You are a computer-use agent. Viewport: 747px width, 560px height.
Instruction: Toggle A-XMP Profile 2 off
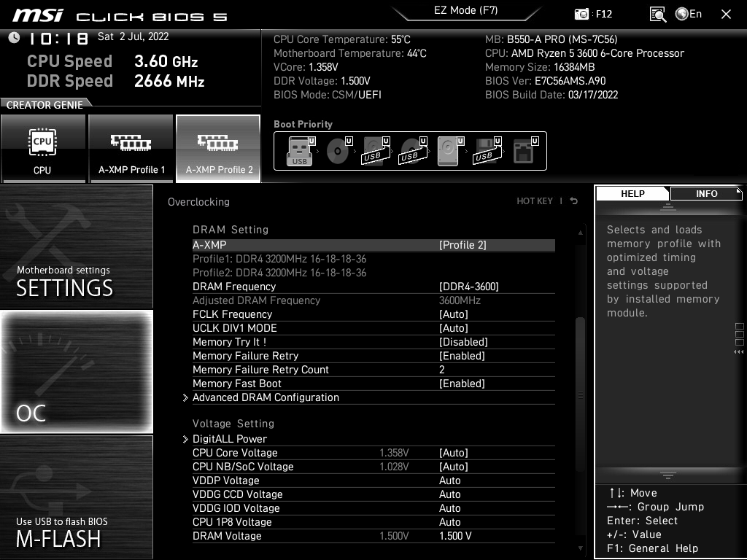219,148
